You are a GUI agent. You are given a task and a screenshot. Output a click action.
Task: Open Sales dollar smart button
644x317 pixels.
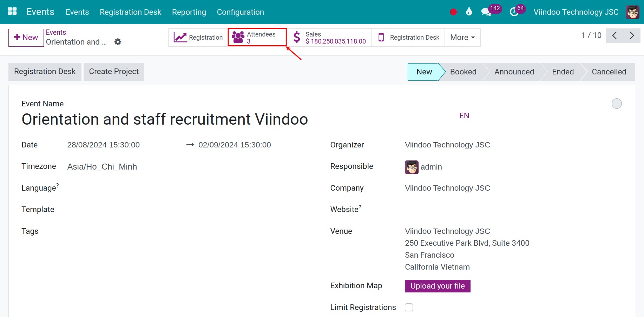click(329, 38)
